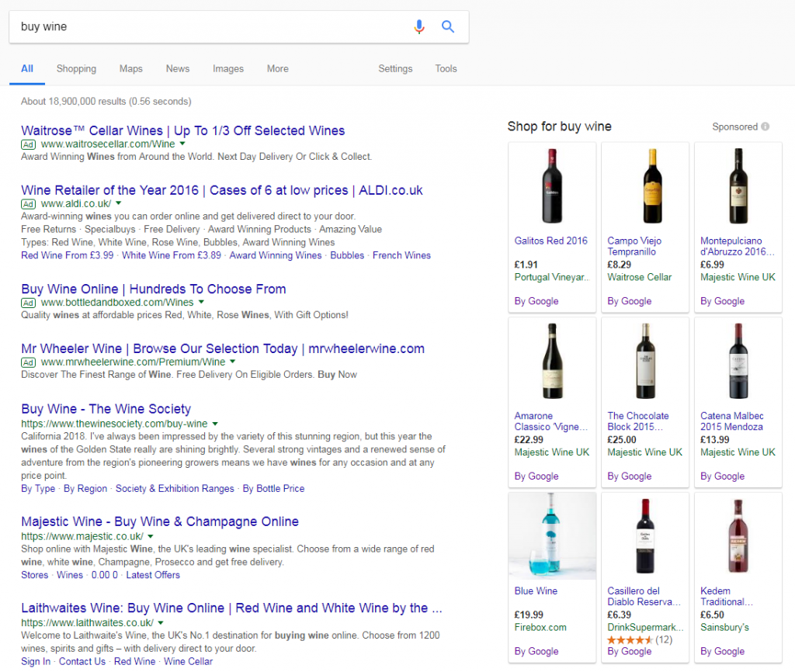Screen dimensions: 795x672
Task: Open Buy Wine Online Hundreds To Choose From
Action: (x=154, y=289)
